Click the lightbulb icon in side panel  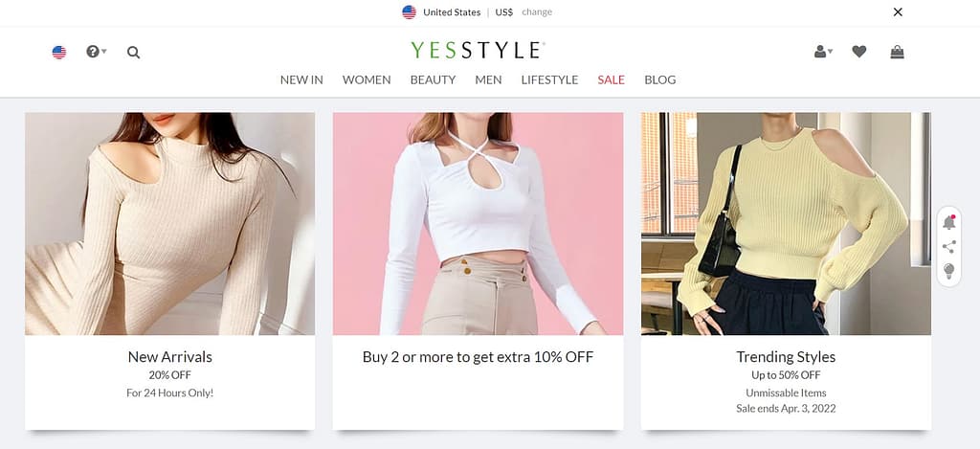point(948,271)
